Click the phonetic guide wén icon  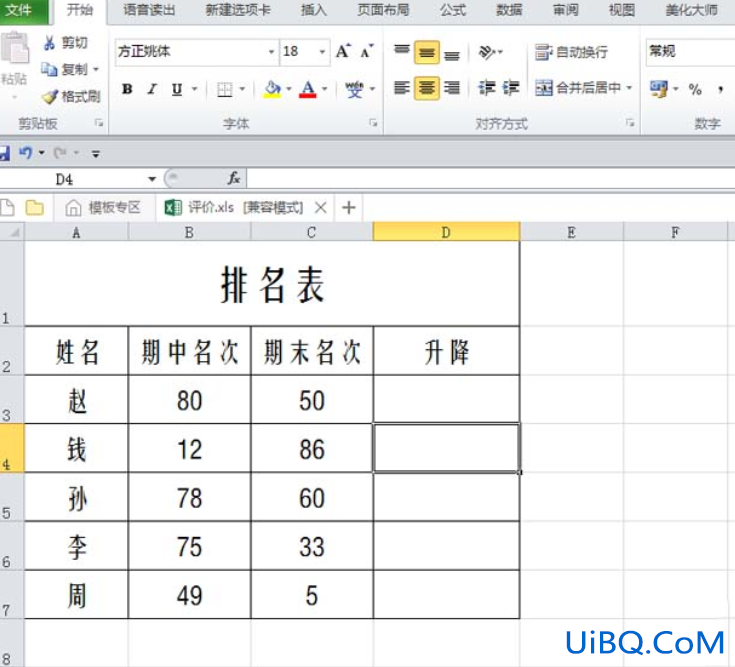(x=354, y=89)
